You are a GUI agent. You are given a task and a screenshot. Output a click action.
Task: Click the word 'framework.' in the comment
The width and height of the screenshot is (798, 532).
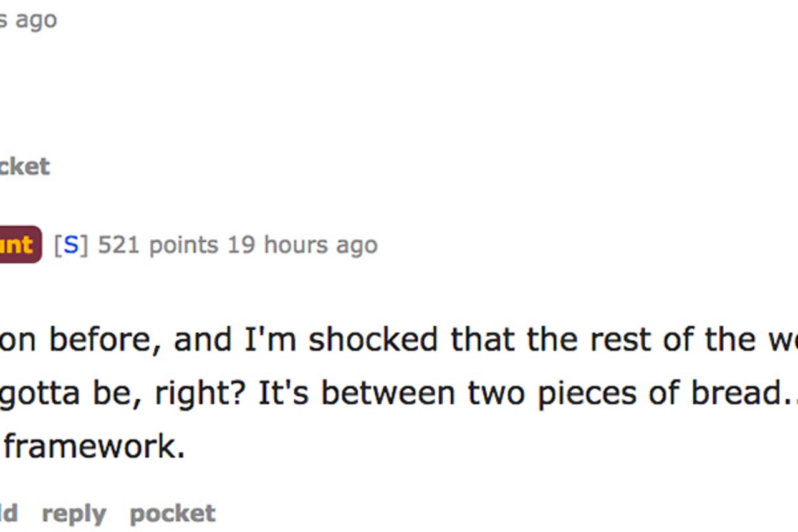tap(95, 446)
